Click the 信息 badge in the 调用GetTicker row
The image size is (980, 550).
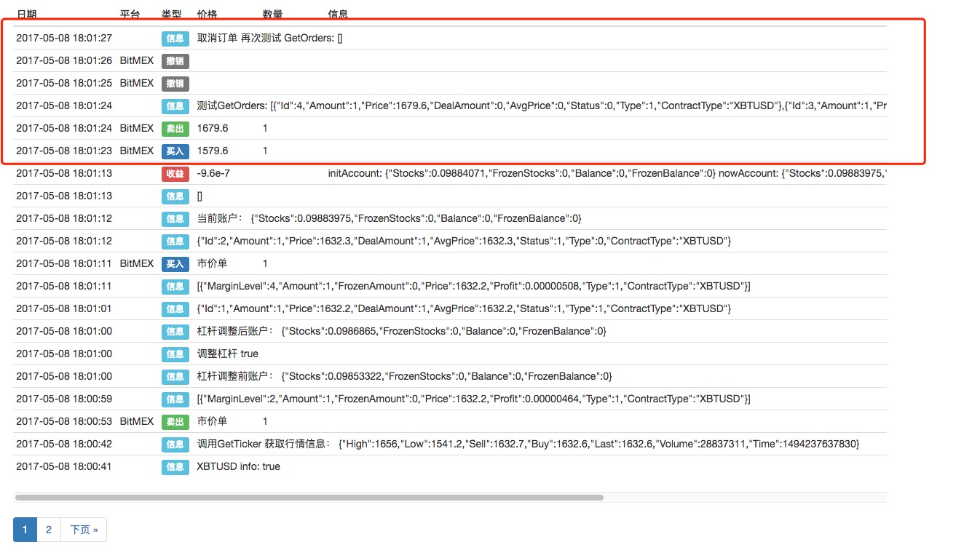coord(175,444)
